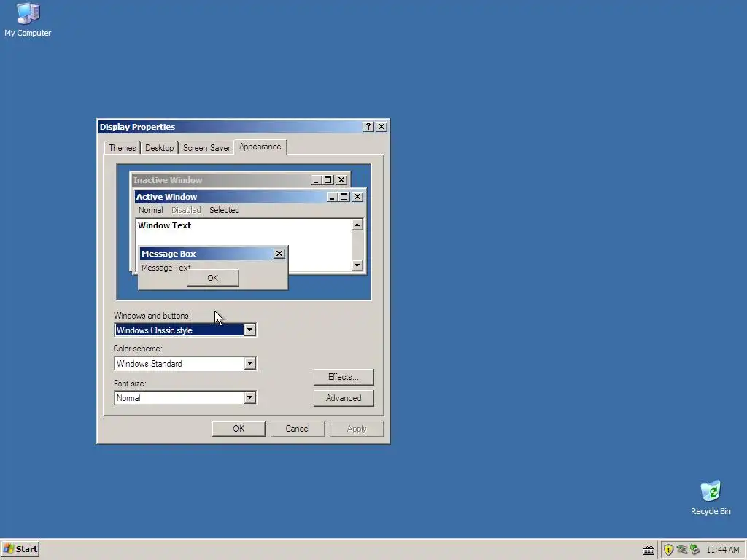Click the Message Box close icon in preview

coord(279,254)
